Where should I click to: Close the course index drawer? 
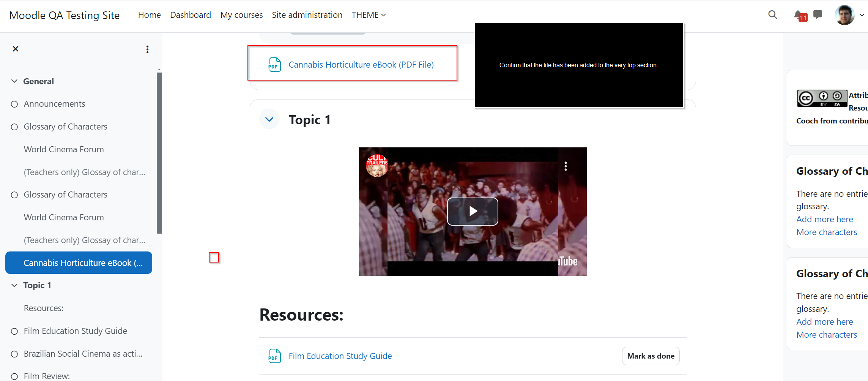pos(16,49)
